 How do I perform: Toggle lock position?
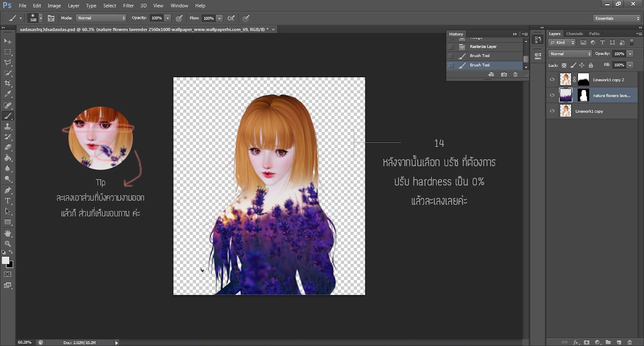click(x=582, y=65)
